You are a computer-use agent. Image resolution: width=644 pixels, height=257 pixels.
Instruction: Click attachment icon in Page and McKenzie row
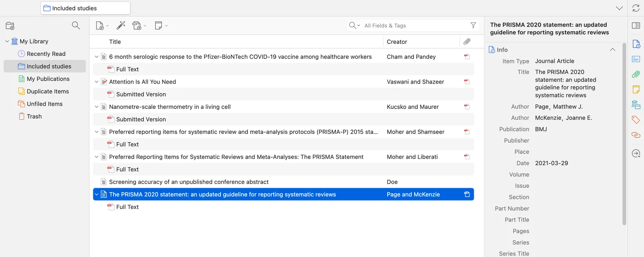467,194
